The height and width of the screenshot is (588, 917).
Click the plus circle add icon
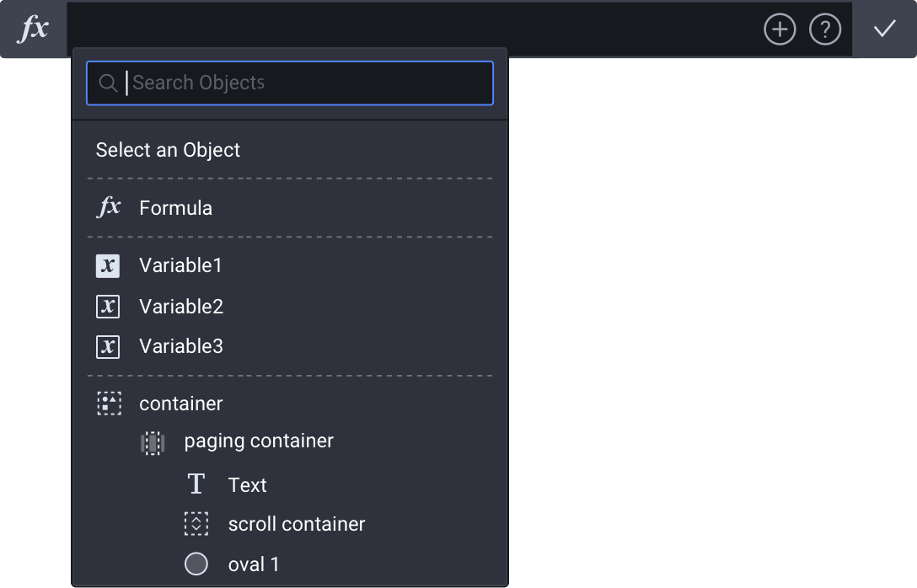(780, 29)
